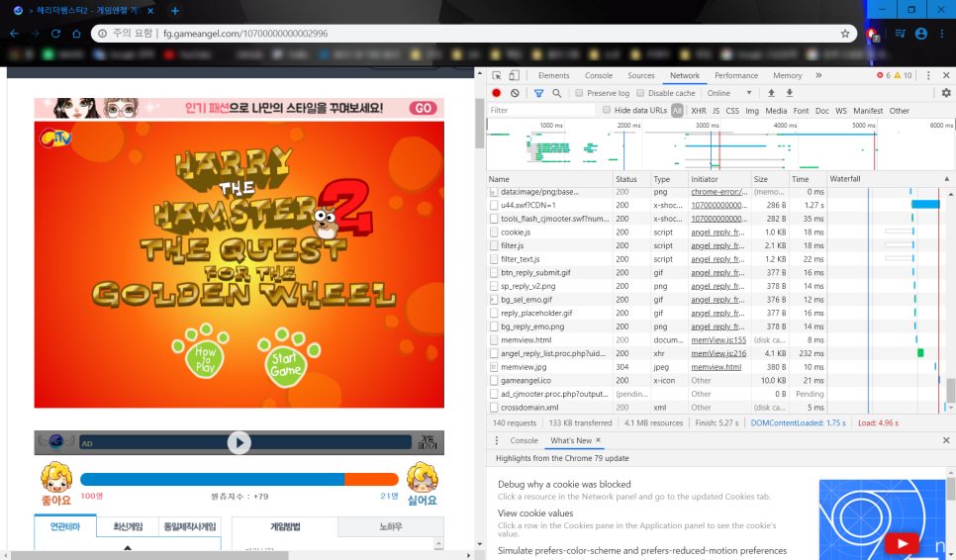The image size is (956, 560).
Task: Switch to the Elements tab
Action: click(x=553, y=75)
